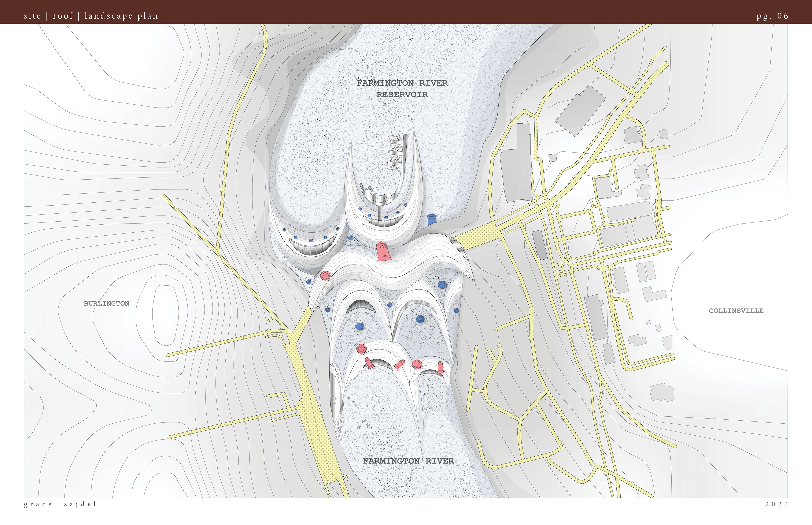Click the 'grace zajdel' author name

click(60, 504)
